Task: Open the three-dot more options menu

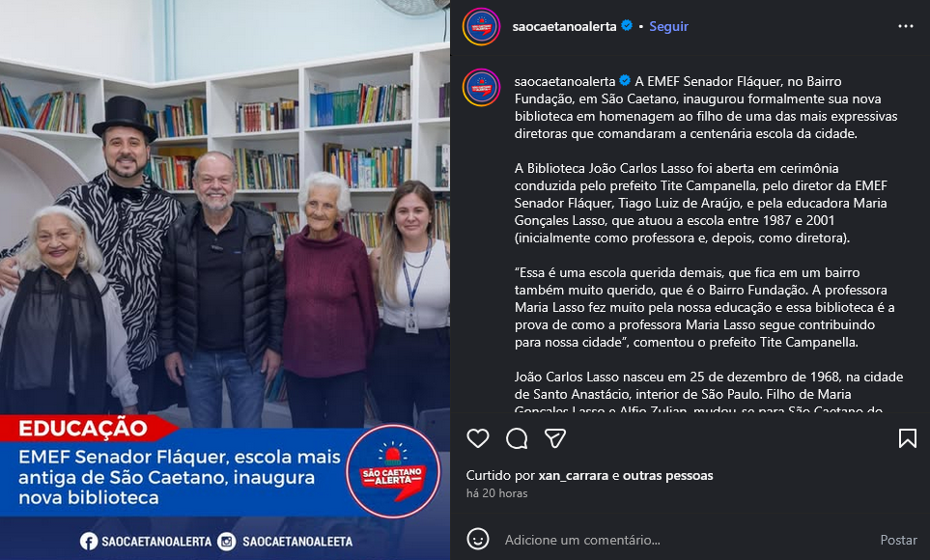Action: pyautogui.click(x=906, y=26)
